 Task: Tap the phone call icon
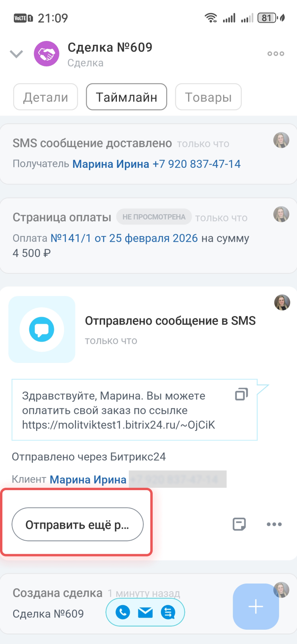pyautogui.click(x=123, y=612)
